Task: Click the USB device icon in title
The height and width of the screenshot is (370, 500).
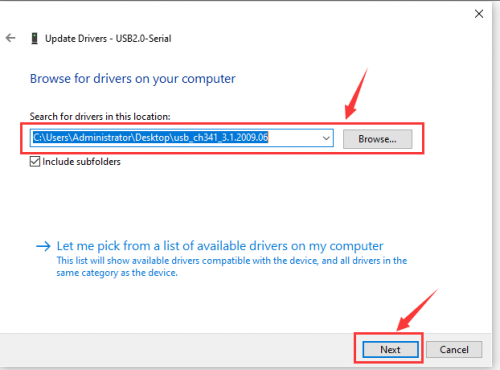Action: [x=34, y=38]
